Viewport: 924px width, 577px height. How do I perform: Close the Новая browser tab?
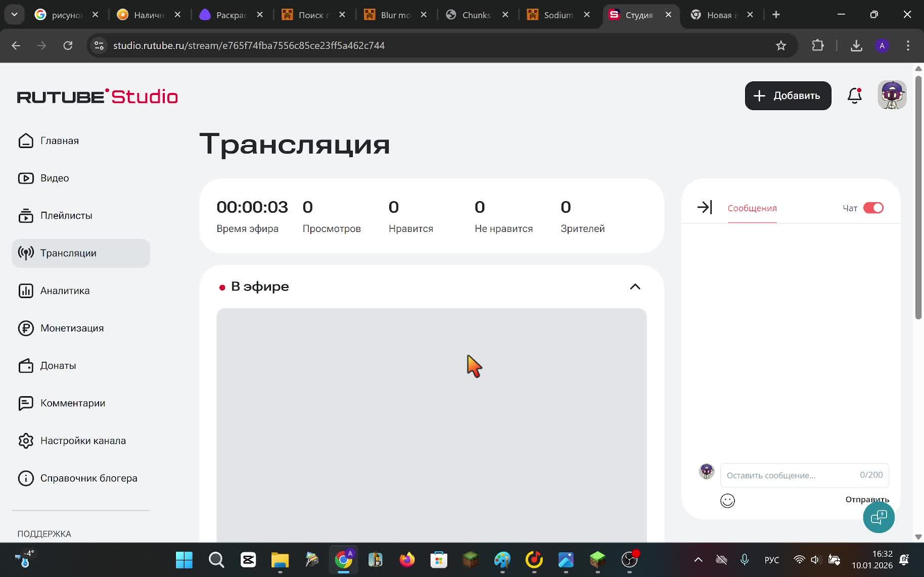pos(750,15)
